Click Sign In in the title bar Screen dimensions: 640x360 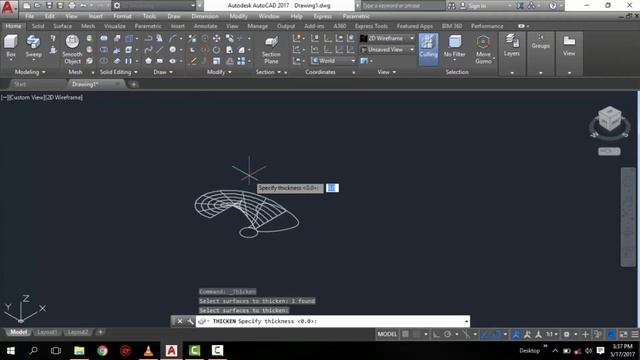pos(477,6)
